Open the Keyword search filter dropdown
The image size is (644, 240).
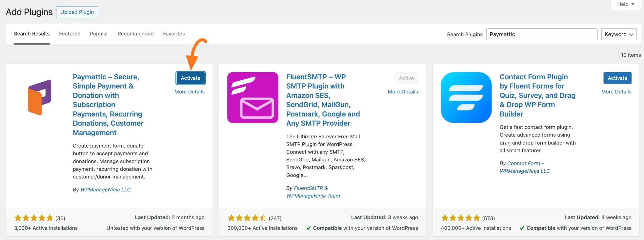619,34
